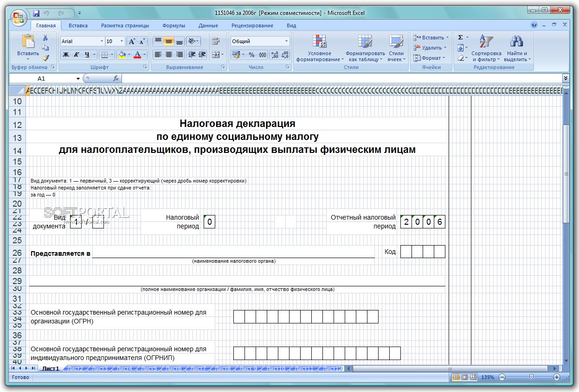Image resolution: width=579 pixels, height=392 pixels.
Task: Click the cell borders icon
Action: point(104,55)
